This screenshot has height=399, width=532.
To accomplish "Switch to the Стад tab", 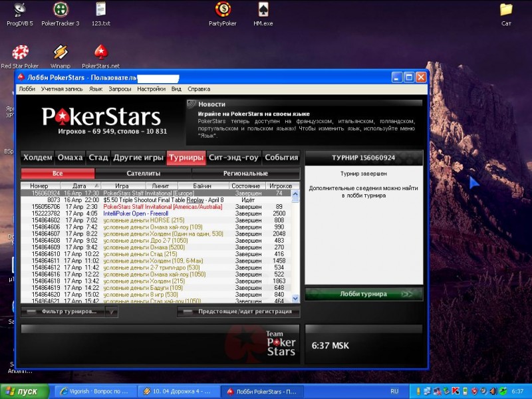I will (x=98, y=158).
